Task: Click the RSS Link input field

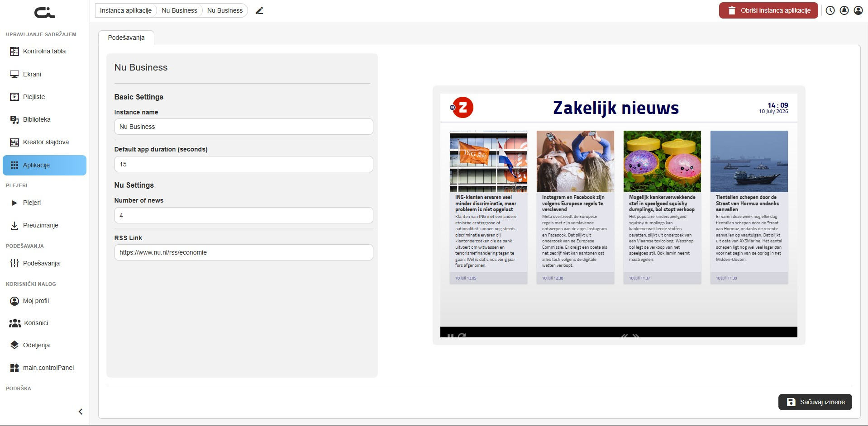Action: coord(243,252)
